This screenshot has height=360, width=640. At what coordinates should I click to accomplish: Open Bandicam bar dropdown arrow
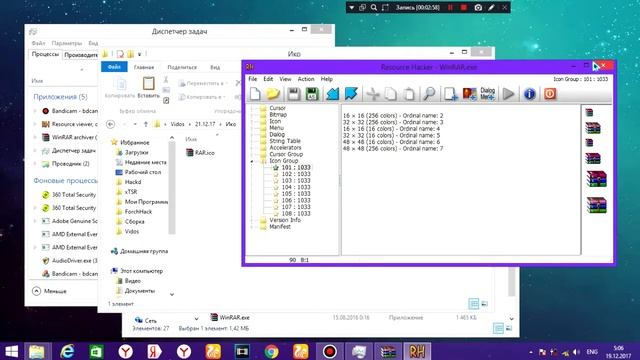pyautogui.click(x=351, y=7)
